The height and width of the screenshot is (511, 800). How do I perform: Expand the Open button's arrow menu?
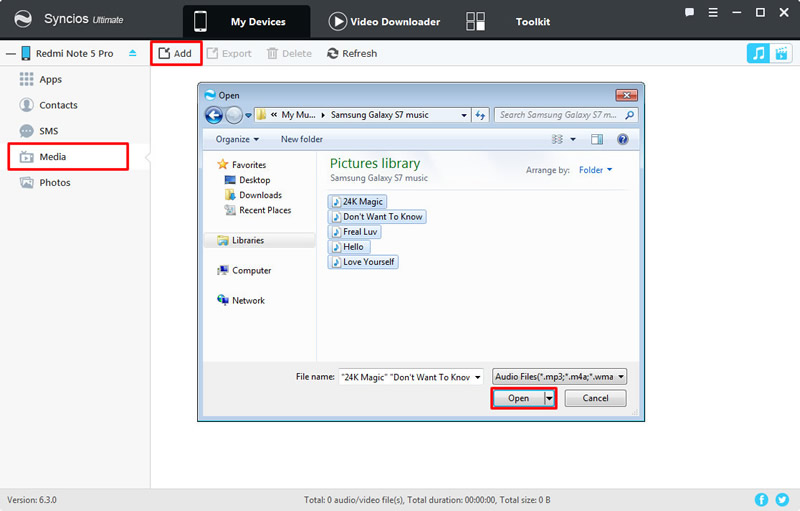point(549,398)
